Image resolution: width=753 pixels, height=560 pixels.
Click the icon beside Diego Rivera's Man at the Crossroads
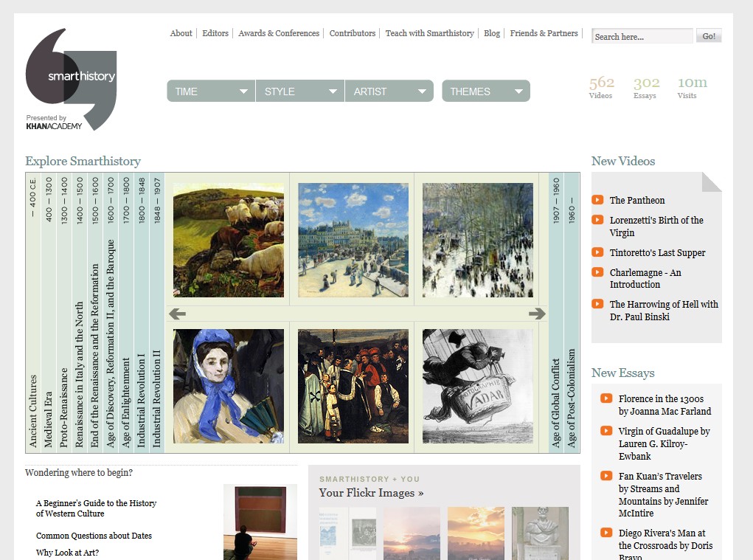point(606,533)
